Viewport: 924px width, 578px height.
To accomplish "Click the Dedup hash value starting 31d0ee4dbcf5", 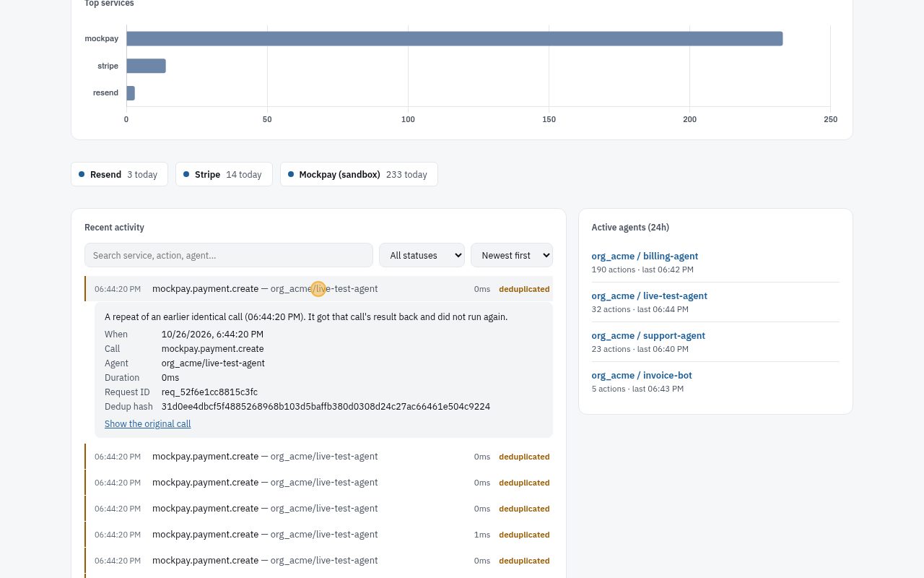I will pyautogui.click(x=326, y=407).
